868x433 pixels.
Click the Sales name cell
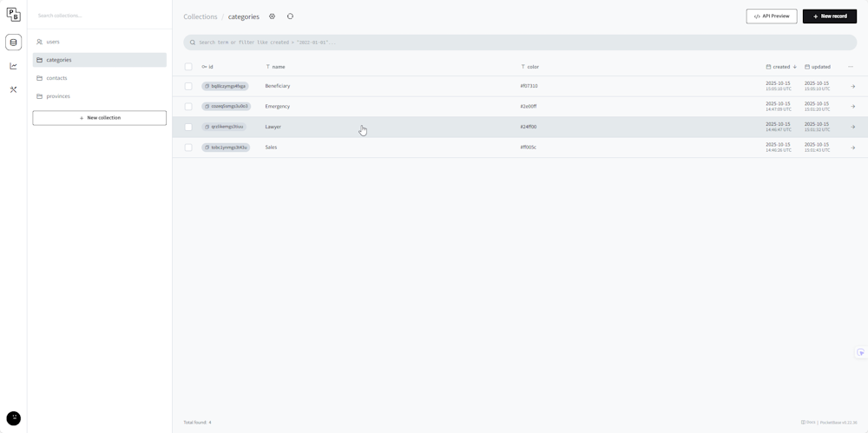tap(271, 148)
